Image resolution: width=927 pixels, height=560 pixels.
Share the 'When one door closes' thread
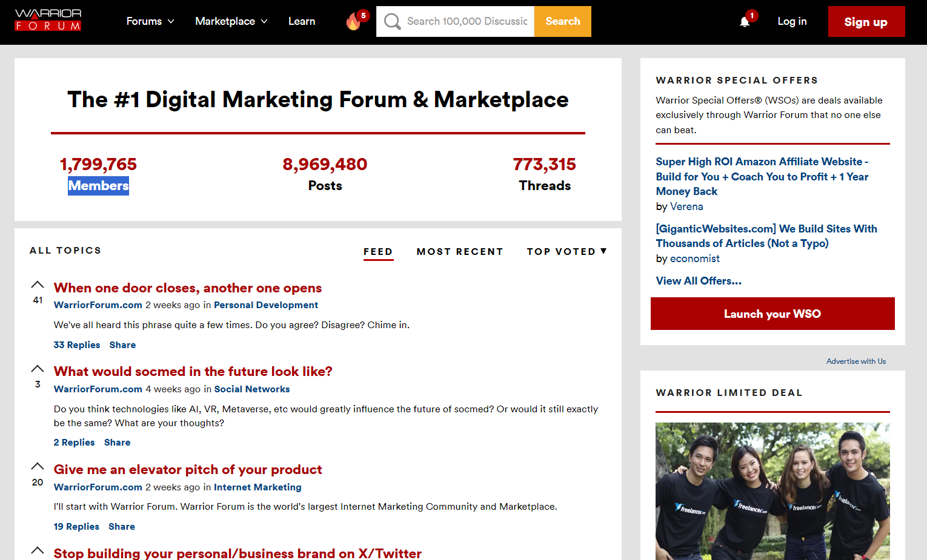[x=123, y=345]
